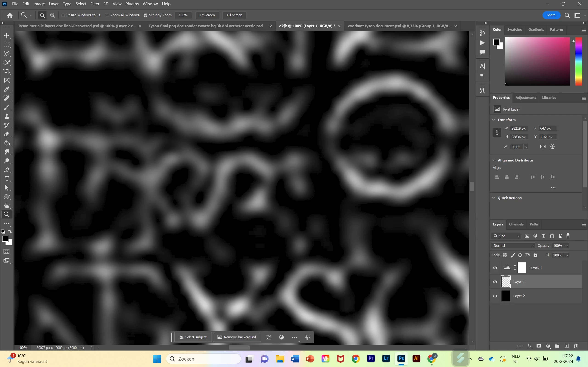
Task: Select the Crop tool
Action: point(7,71)
